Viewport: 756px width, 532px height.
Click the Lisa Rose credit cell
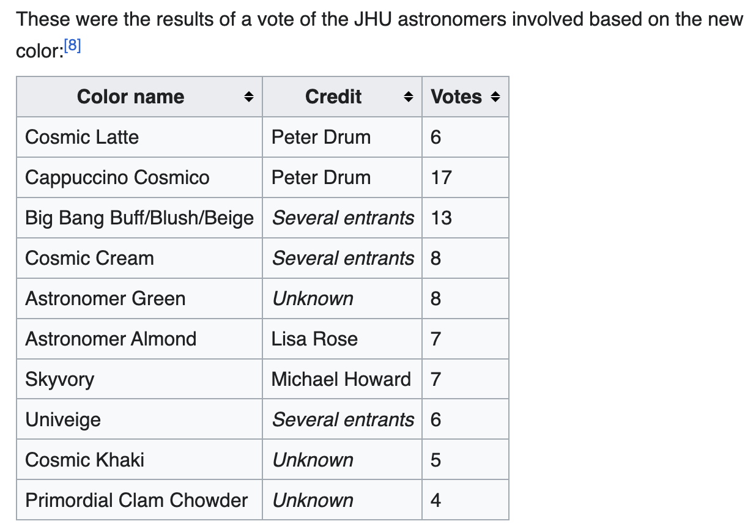(x=314, y=339)
